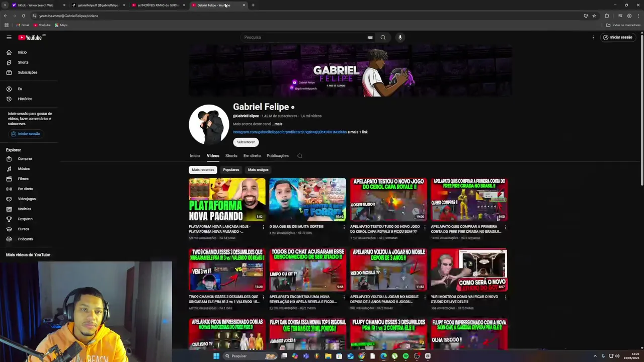
Task: Bookmark this page with the star icon
Action: tap(594, 16)
